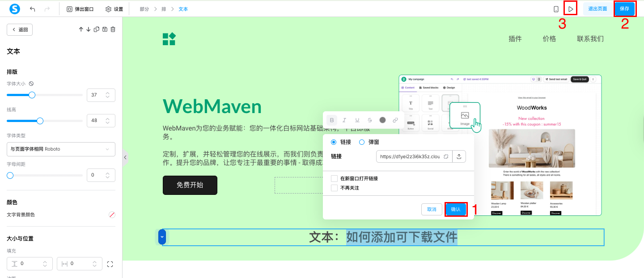The height and width of the screenshot is (278, 644).
Task: Click the WebMaven heading
Action: point(212,106)
